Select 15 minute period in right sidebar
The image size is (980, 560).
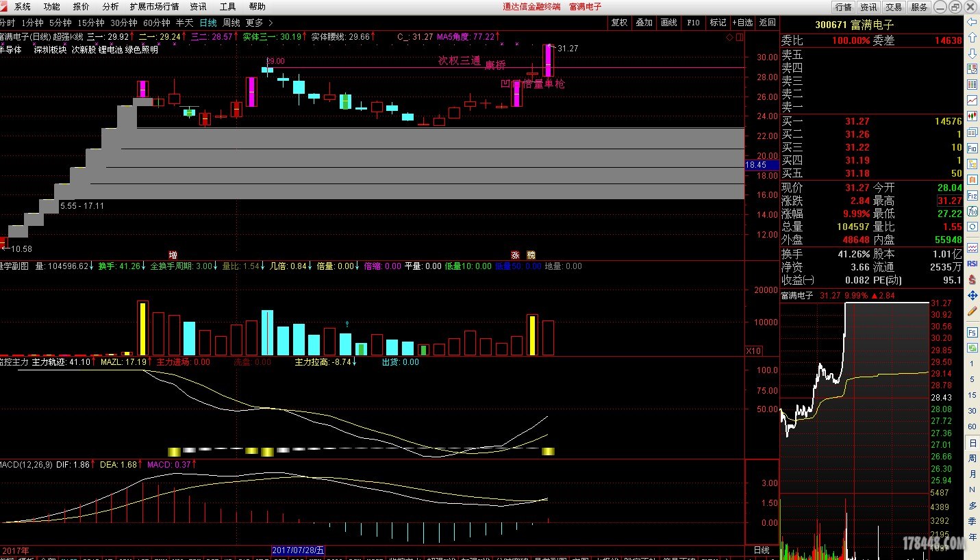coord(972,395)
